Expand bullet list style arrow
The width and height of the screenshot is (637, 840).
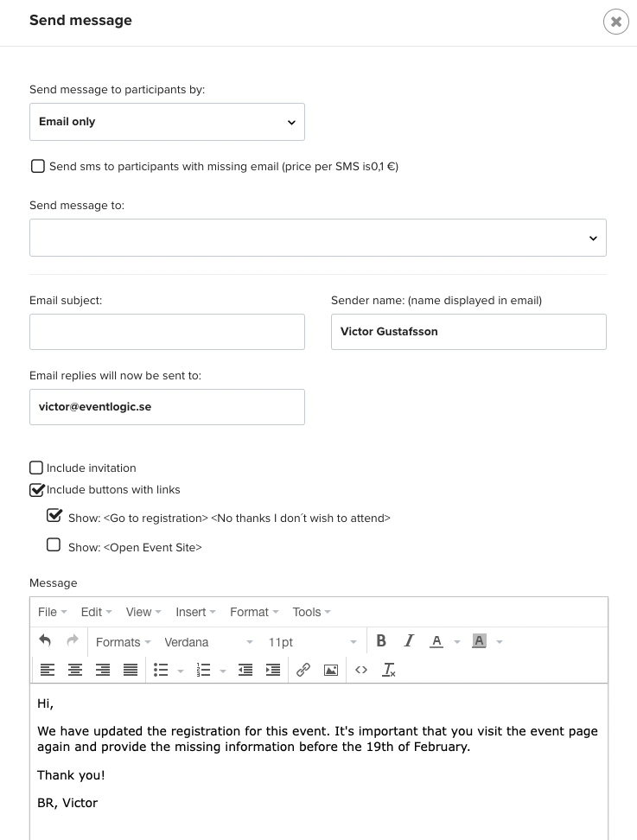[181, 671]
